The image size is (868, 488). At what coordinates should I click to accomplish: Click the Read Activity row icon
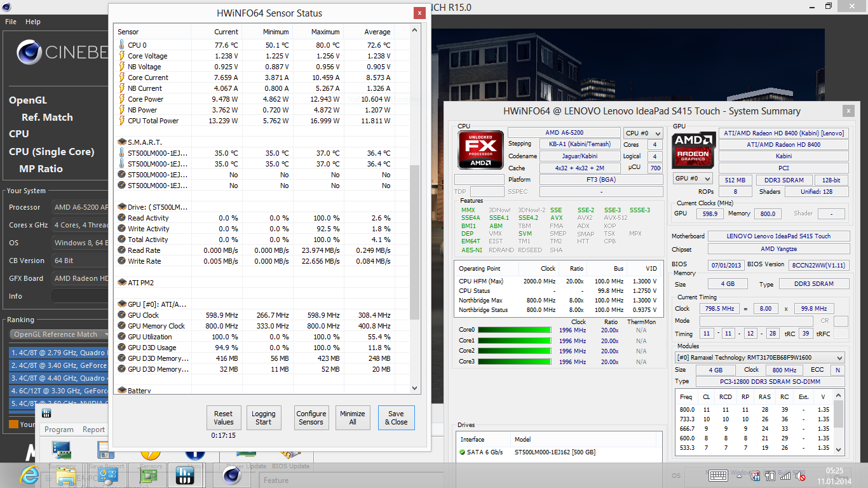click(122, 218)
